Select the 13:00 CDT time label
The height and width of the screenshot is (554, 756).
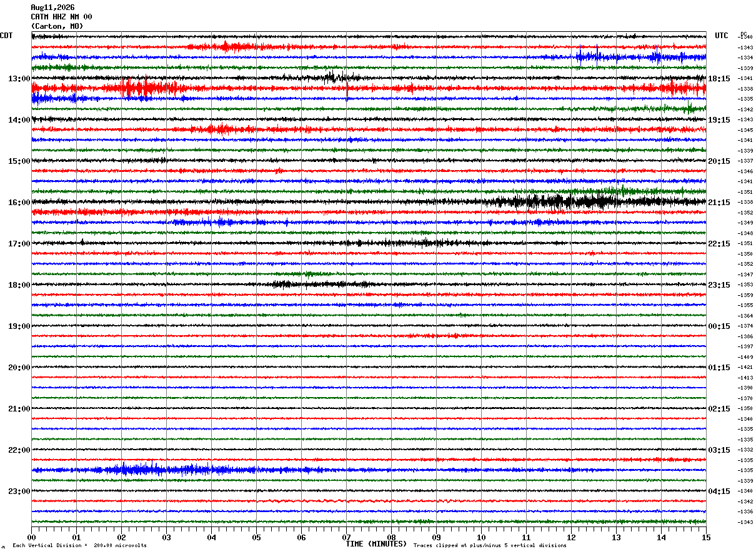19,78
